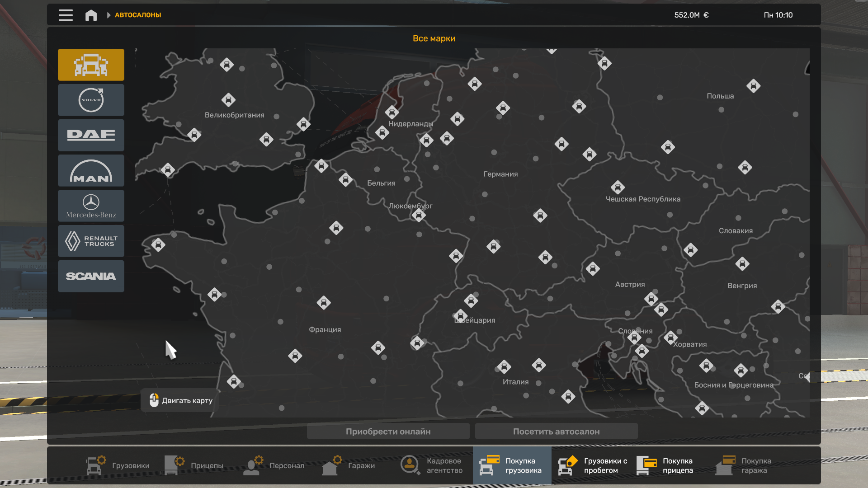Open Гаражи tab

[349, 465]
